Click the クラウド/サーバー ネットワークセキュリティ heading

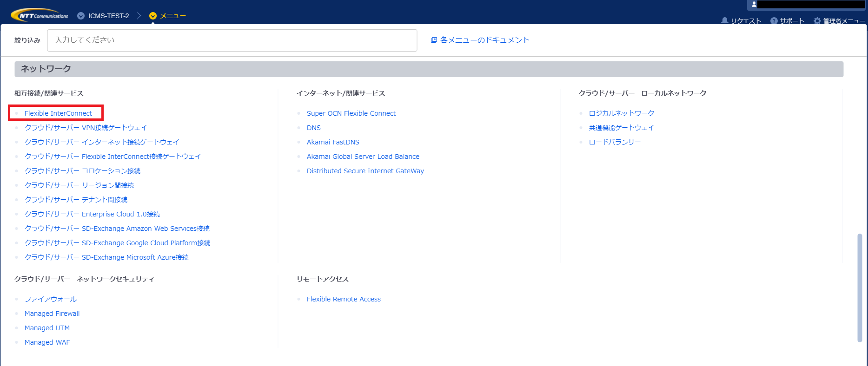tap(84, 279)
